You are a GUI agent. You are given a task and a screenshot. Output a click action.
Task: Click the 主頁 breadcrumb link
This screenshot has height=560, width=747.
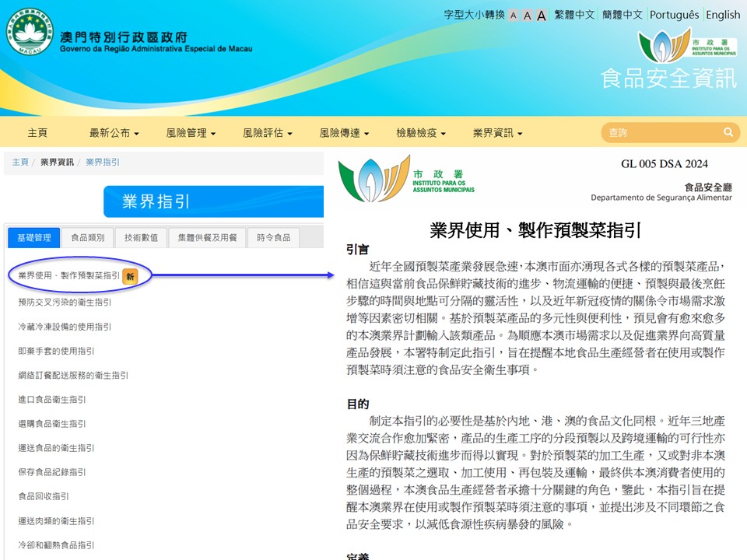click(20, 162)
